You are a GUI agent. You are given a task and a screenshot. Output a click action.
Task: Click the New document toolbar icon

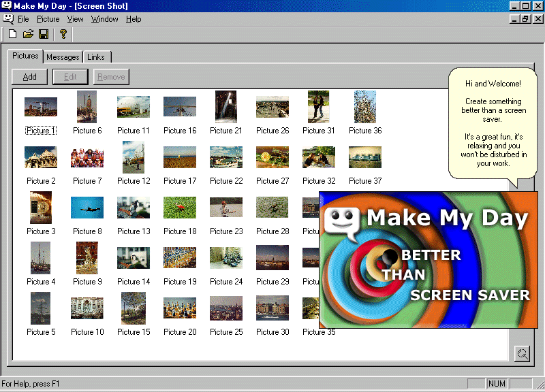tap(12, 34)
